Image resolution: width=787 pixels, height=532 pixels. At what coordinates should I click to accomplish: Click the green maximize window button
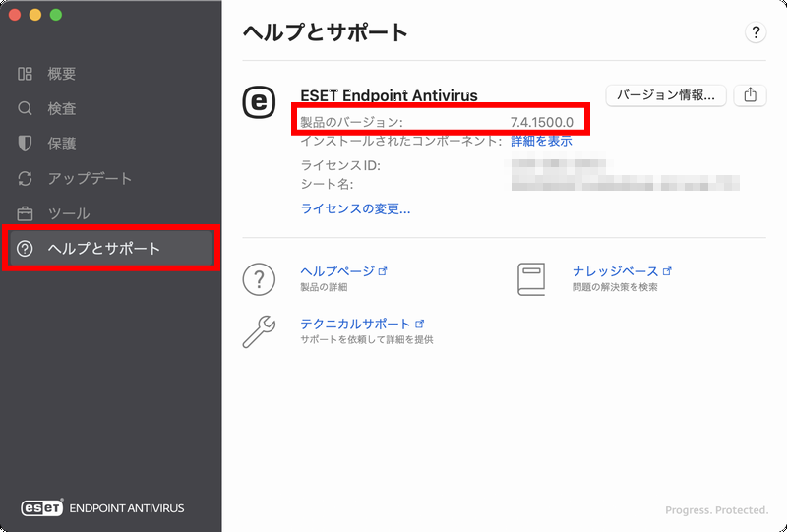56,15
